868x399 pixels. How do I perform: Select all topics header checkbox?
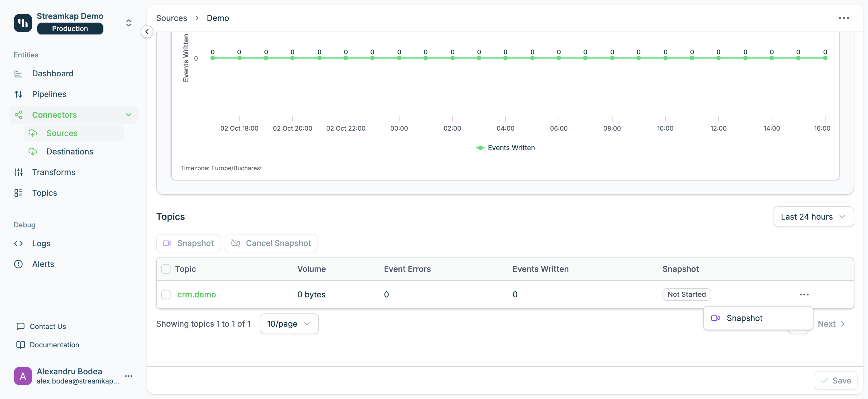[166, 269]
